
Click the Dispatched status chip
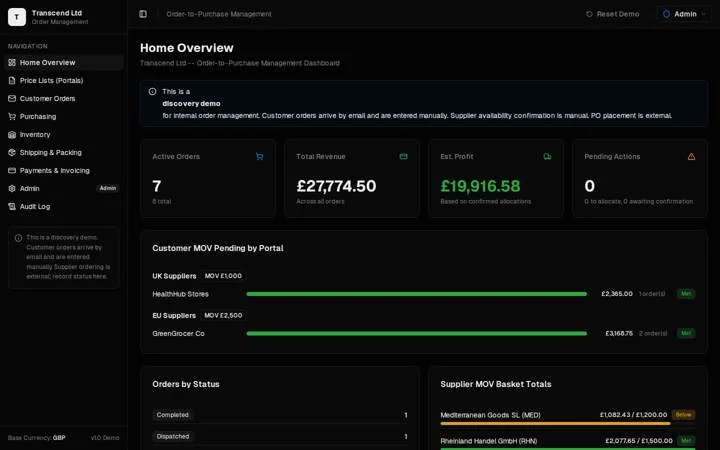click(x=173, y=437)
